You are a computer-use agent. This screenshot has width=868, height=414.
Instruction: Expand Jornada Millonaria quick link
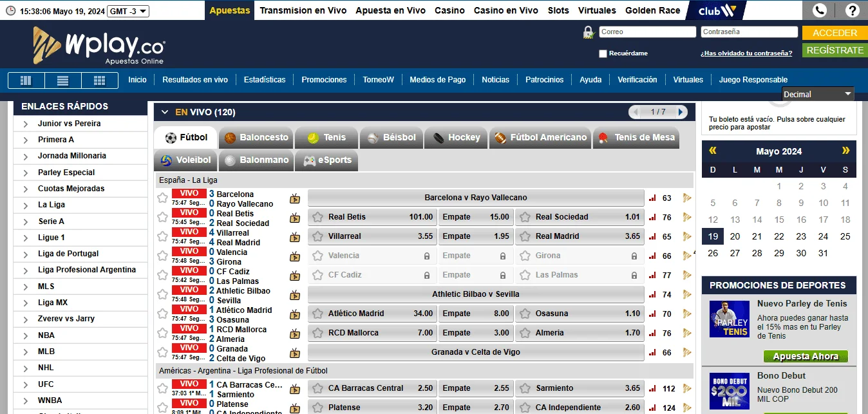pos(25,156)
